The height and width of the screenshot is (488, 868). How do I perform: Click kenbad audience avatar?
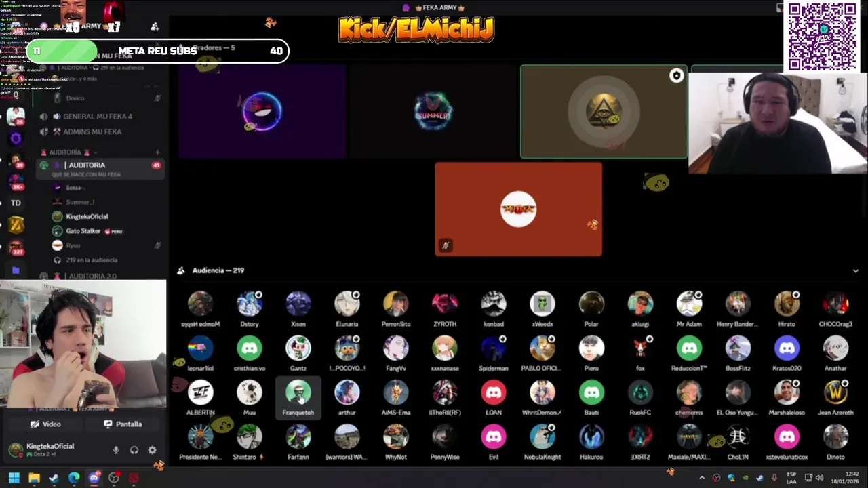(x=494, y=304)
